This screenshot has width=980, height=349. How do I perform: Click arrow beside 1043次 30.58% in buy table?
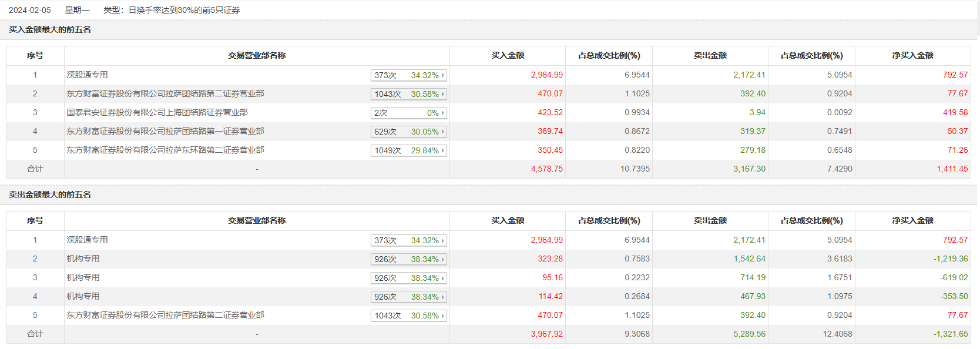[443, 94]
